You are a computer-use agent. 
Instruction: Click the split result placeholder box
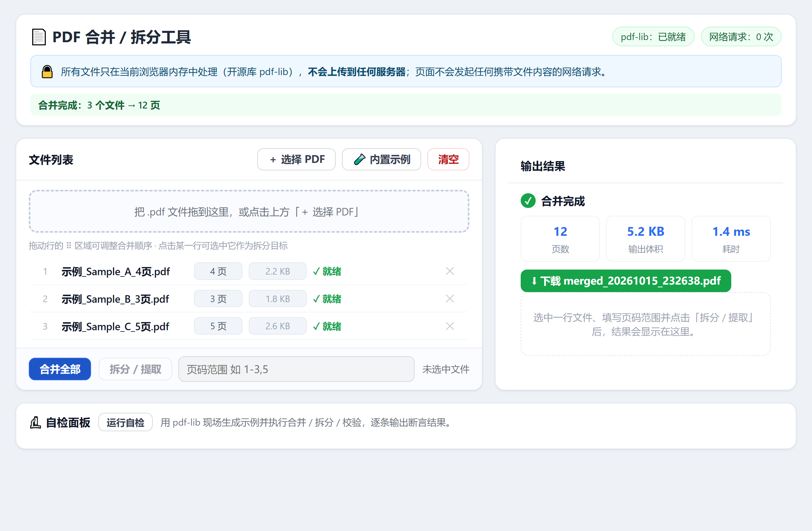coord(645,324)
